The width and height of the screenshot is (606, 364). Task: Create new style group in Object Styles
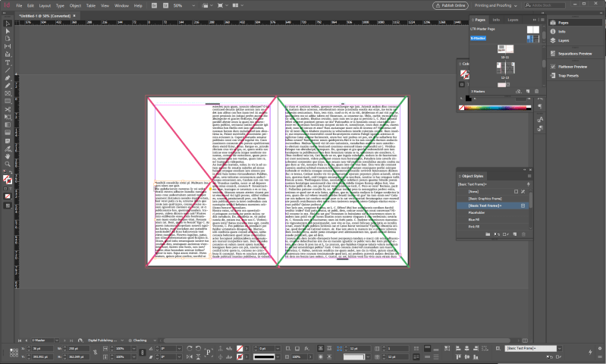[488, 234]
